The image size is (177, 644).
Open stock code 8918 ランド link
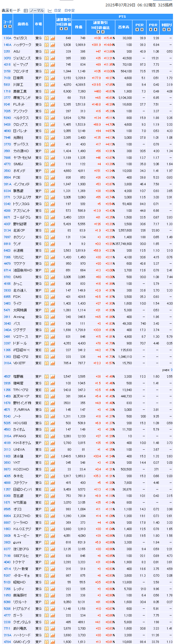click(x=7, y=244)
